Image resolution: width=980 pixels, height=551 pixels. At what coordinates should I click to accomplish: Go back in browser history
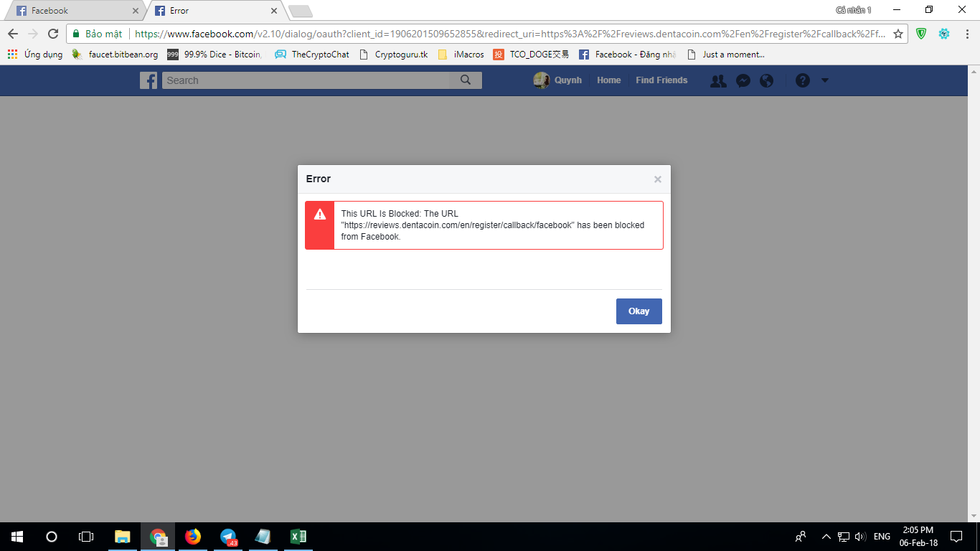pos(13,34)
